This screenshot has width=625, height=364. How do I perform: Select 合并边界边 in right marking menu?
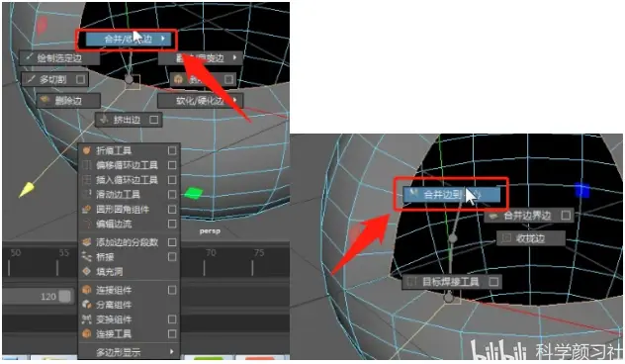click(529, 216)
